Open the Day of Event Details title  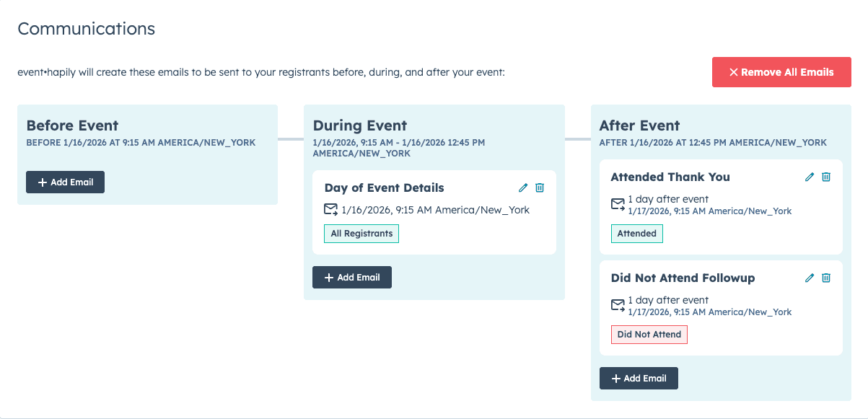point(384,188)
